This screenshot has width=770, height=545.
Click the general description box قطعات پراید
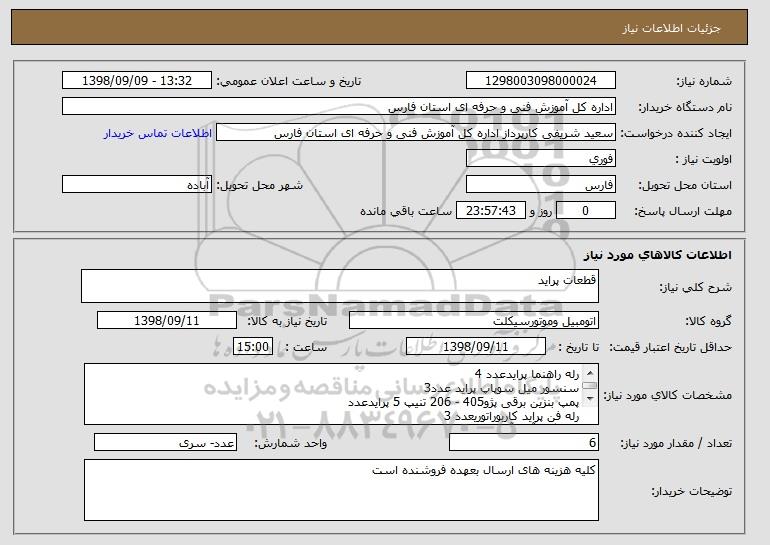(x=340, y=286)
